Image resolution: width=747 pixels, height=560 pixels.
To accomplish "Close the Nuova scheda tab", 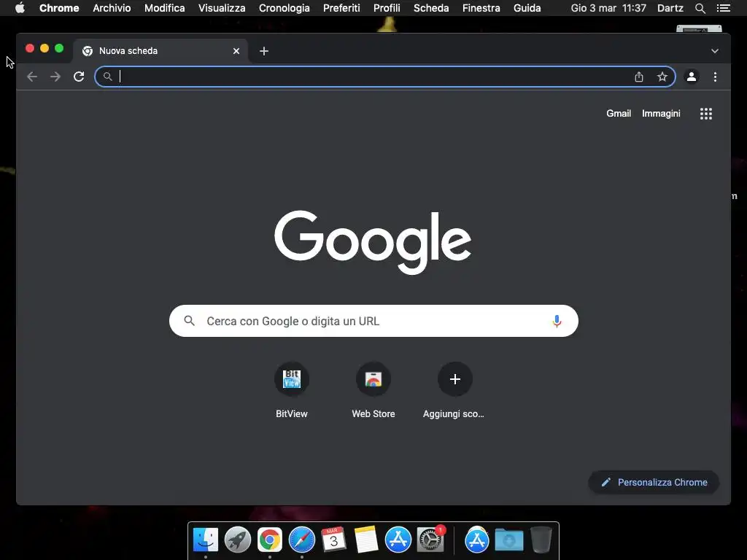I will pos(236,51).
